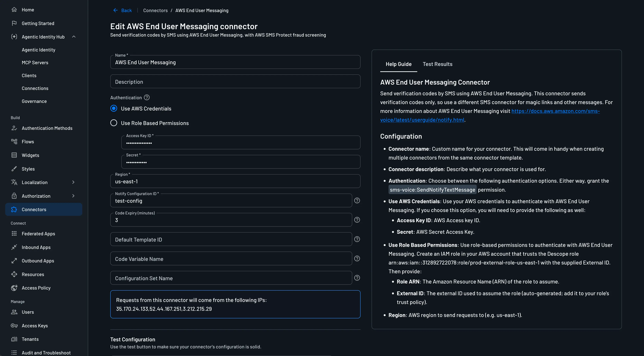Select the Help Guide tab
This screenshot has width=644, height=356.
point(399,64)
